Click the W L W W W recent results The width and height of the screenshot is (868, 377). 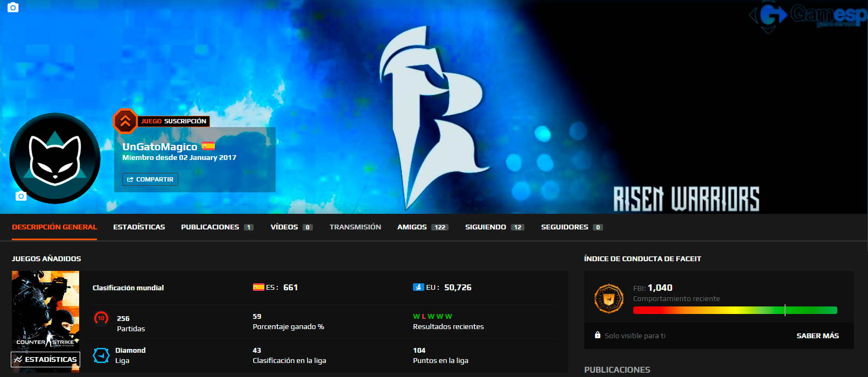click(432, 316)
